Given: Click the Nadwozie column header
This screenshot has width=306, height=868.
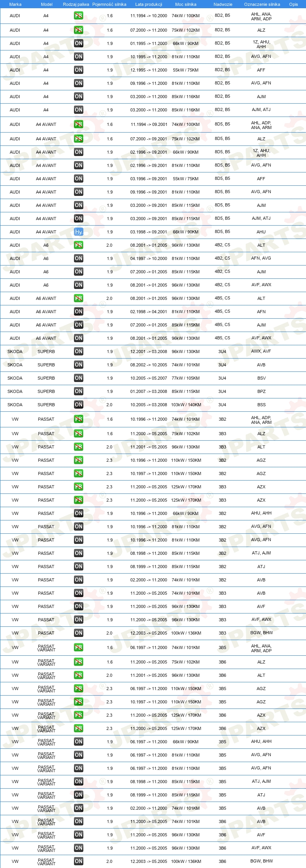Looking at the screenshot, I should [223, 4].
